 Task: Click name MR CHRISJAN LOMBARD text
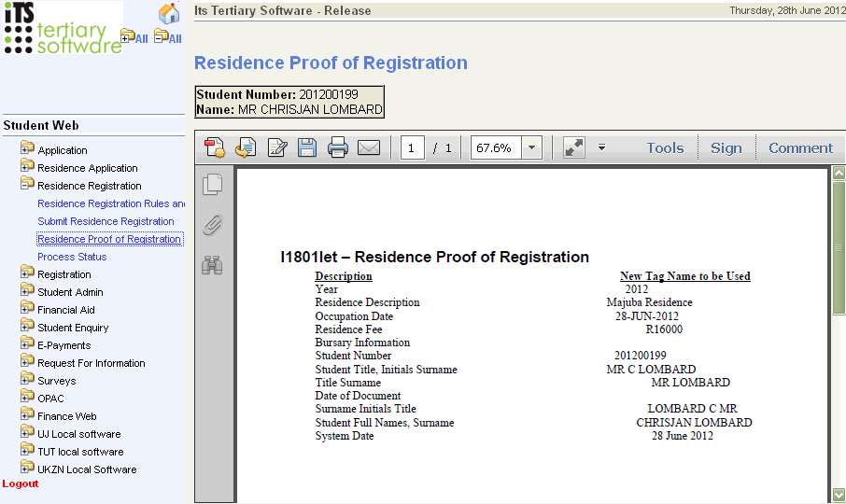tap(310, 109)
